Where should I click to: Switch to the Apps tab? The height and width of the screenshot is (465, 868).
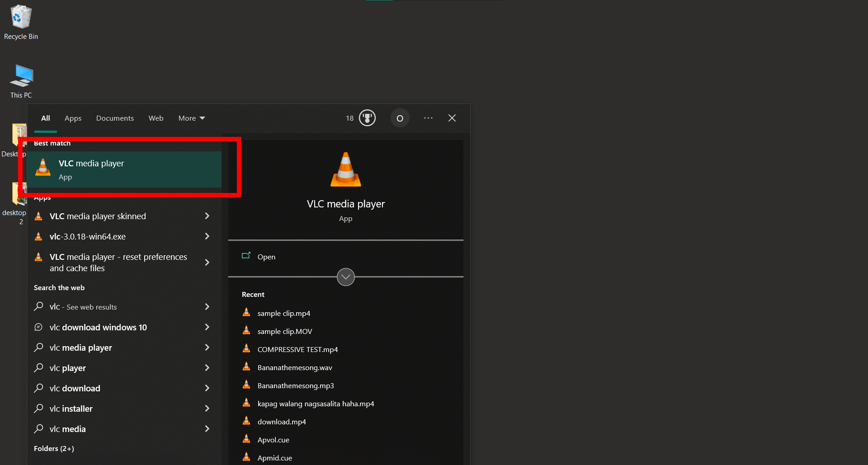(x=73, y=118)
